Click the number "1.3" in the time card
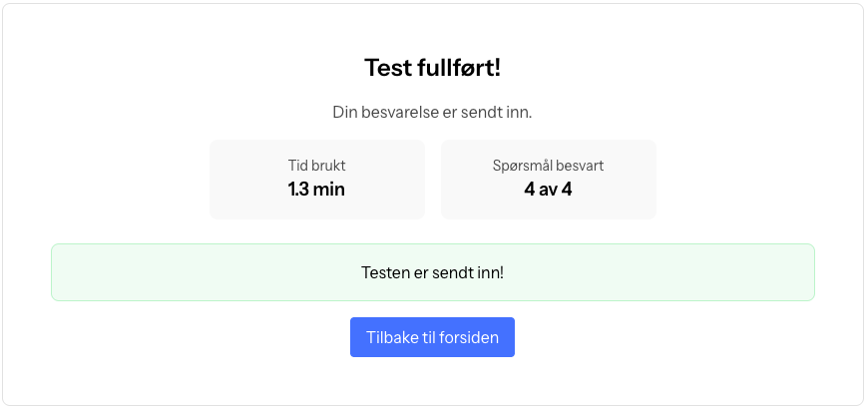868x409 pixels. [x=299, y=189]
